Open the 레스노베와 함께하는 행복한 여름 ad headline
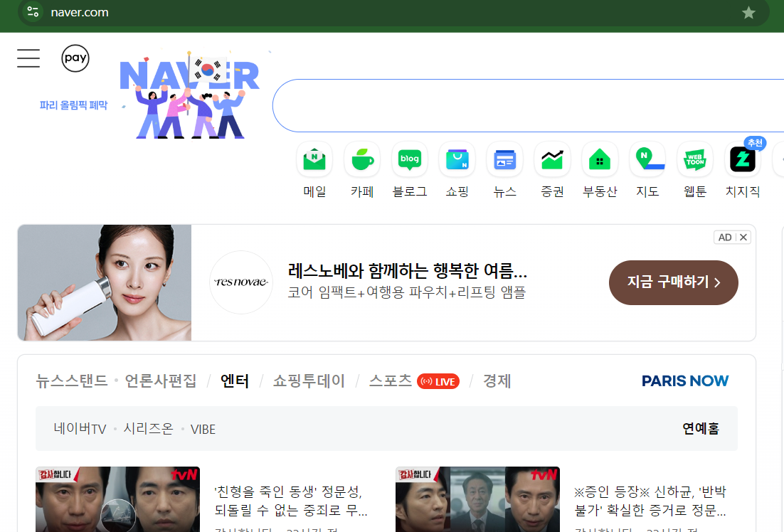 click(x=408, y=271)
